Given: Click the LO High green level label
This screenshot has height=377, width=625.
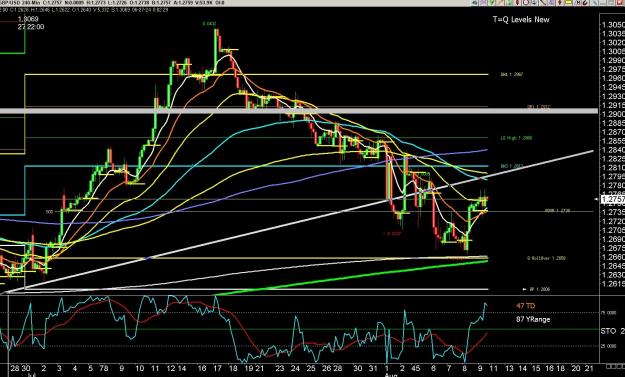Looking at the screenshot, I should (516, 138).
